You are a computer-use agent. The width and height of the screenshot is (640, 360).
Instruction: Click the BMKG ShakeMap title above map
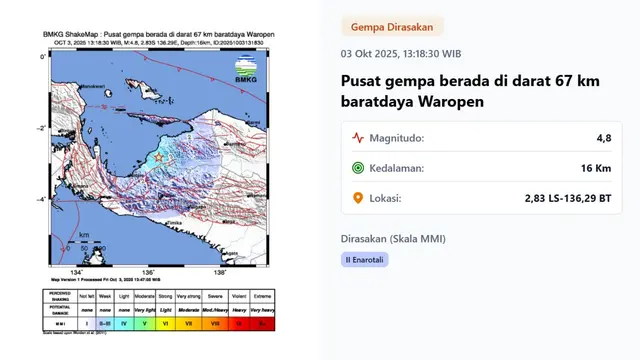point(159,35)
